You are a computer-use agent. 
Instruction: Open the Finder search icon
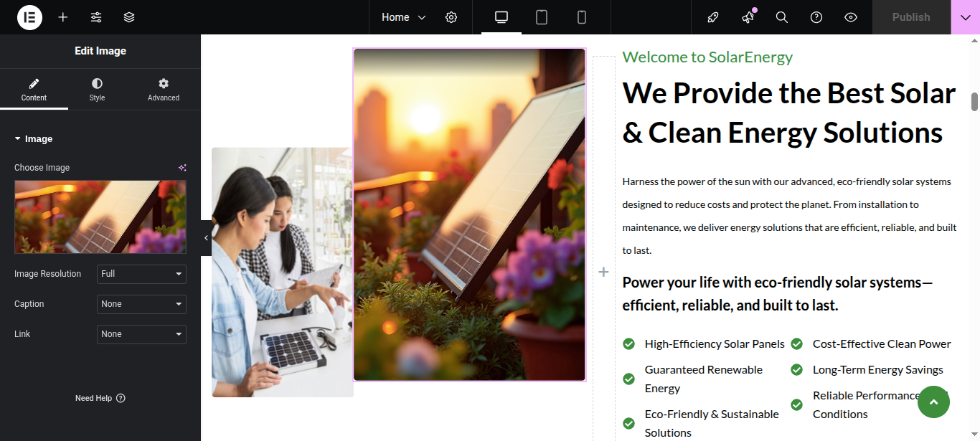pyautogui.click(x=782, y=17)
